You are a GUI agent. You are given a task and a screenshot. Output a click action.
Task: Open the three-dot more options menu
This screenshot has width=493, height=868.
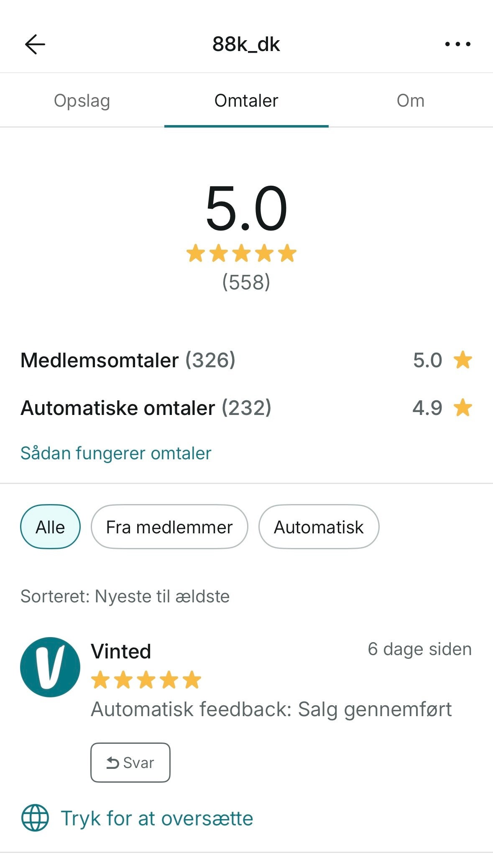pyautogui.click(x=457, y=44)
